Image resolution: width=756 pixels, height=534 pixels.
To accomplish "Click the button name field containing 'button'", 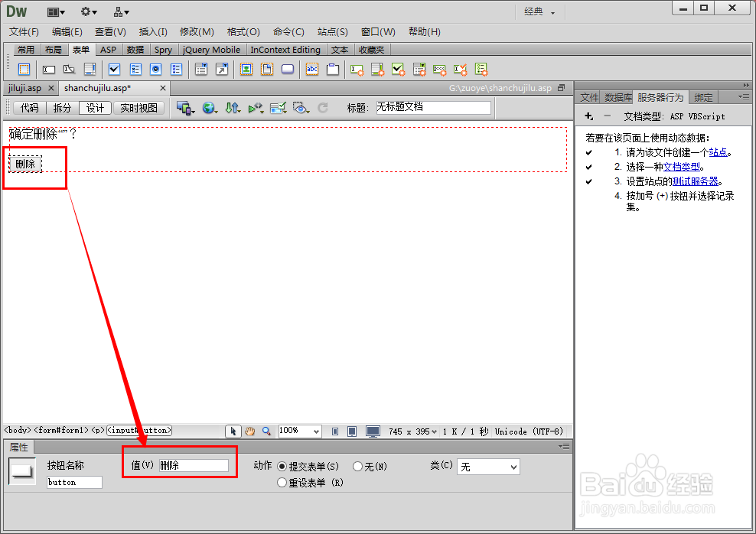I will 74,483.
